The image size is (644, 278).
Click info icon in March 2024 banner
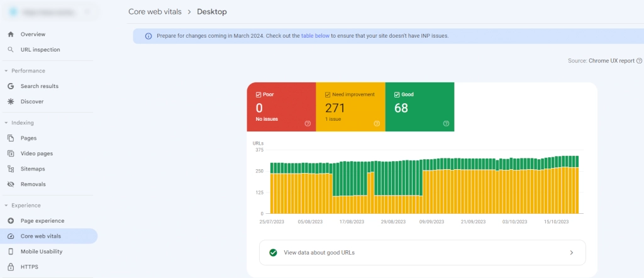point(148,36)
